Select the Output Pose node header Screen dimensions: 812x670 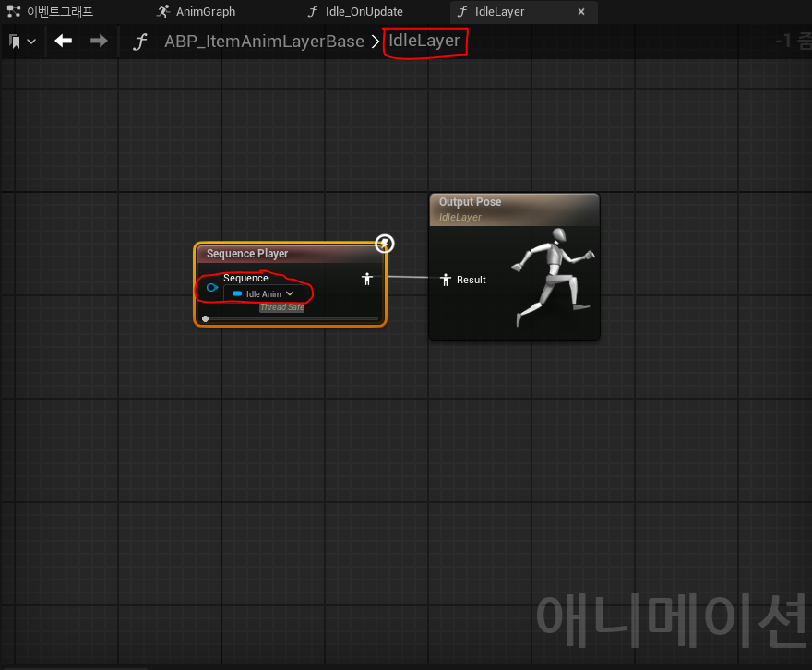514,209
